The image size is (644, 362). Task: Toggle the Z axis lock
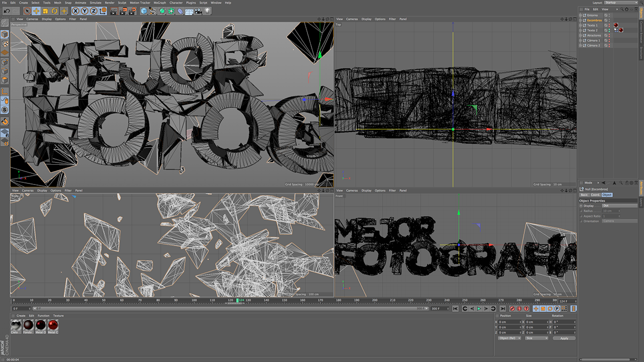(94, 11)
